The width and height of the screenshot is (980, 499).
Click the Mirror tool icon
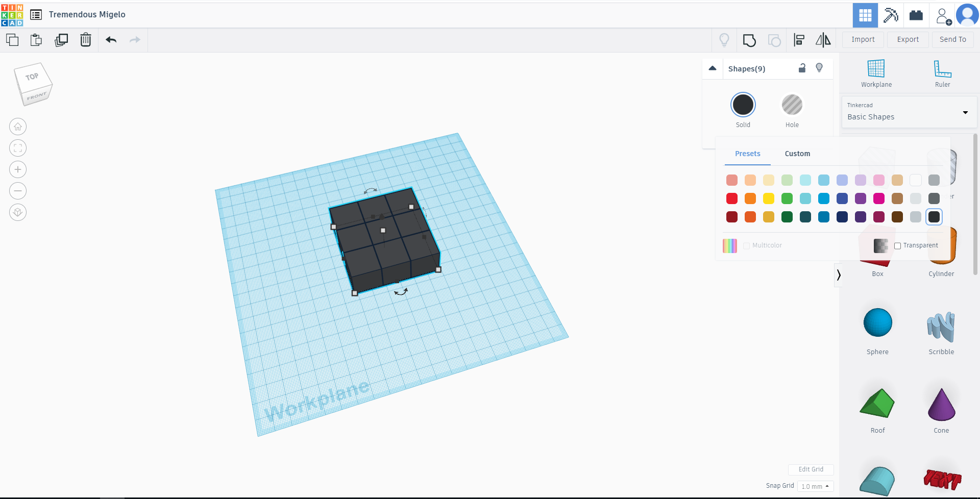tap(823, 40)
